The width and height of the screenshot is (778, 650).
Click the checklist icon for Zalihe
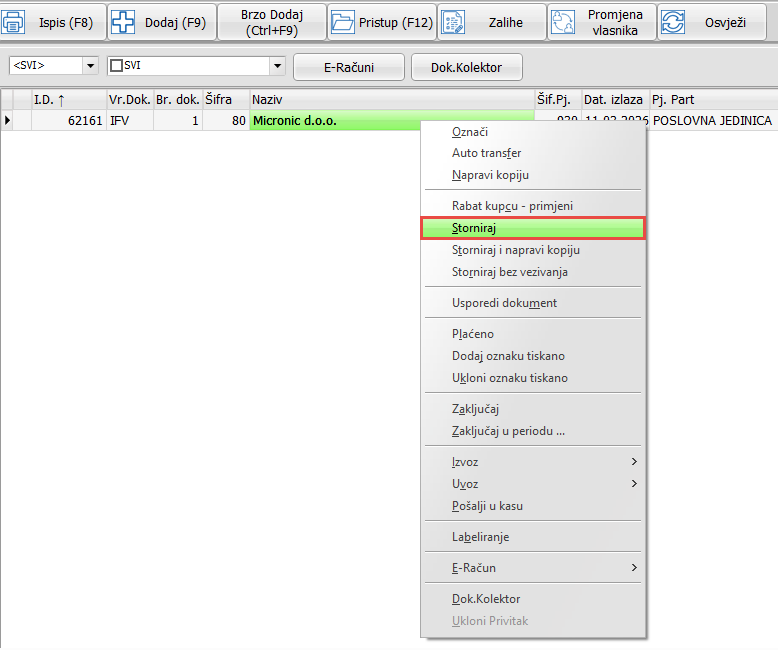pos(452,22)
